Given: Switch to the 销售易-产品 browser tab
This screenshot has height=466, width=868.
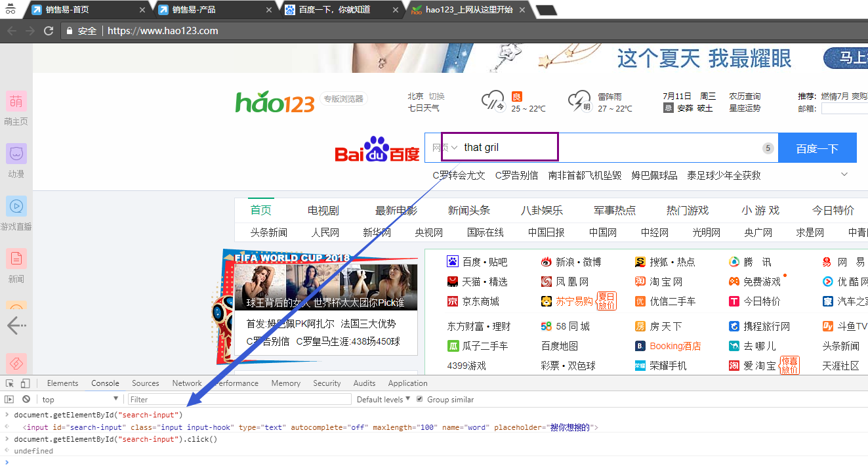Looking at the screenshot, I should [x=215, y=10].
